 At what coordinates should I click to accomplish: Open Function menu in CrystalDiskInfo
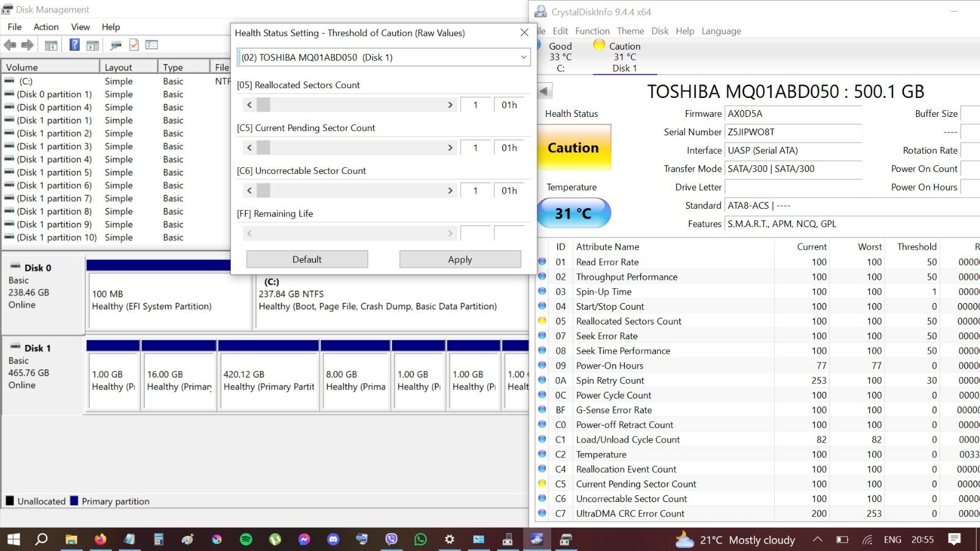pyautogui.click(x=592, y=31)
